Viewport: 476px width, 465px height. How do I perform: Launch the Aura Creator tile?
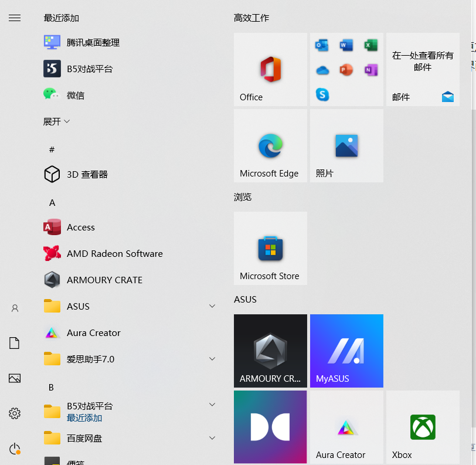346,427
